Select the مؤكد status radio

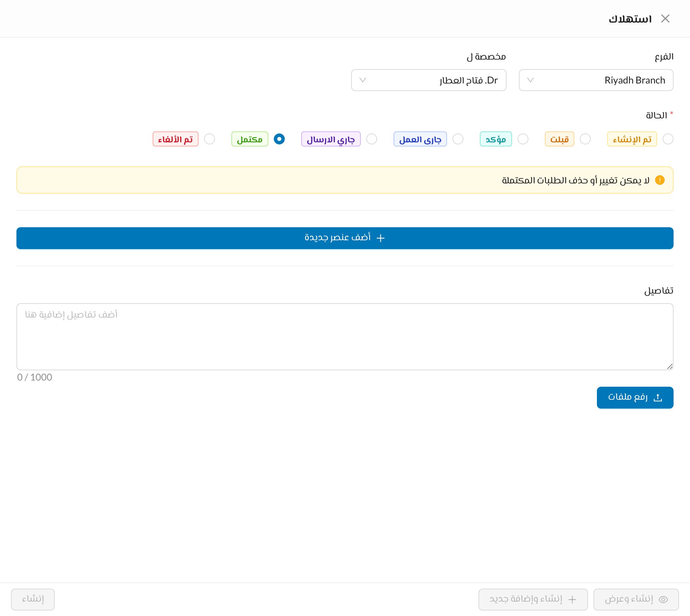coord(523,139)
